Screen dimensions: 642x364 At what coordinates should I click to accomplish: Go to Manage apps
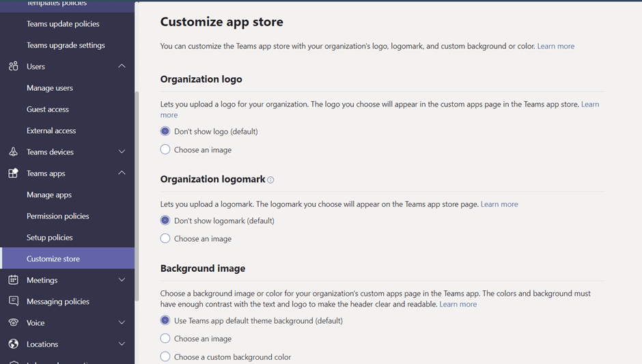point(49,195)
